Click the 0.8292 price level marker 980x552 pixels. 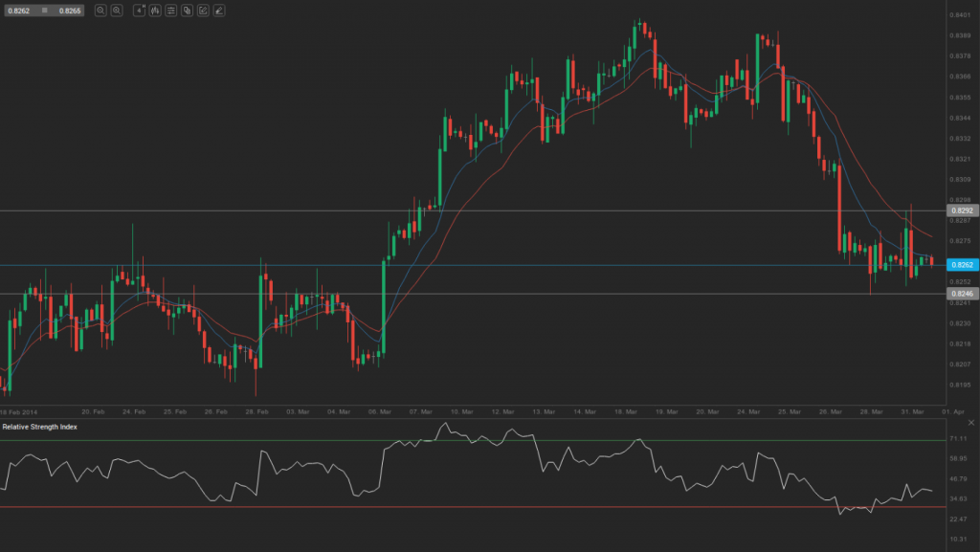click(x=962, y=209)
